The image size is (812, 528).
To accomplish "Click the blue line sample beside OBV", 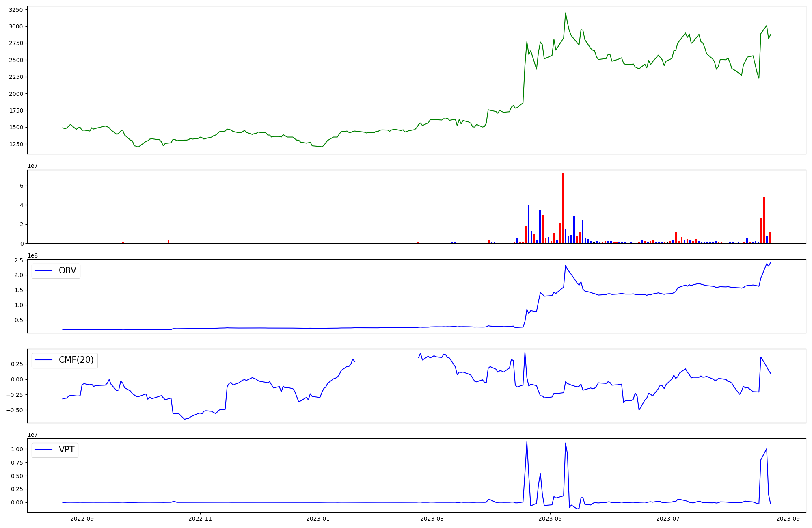I will point(44,270).
